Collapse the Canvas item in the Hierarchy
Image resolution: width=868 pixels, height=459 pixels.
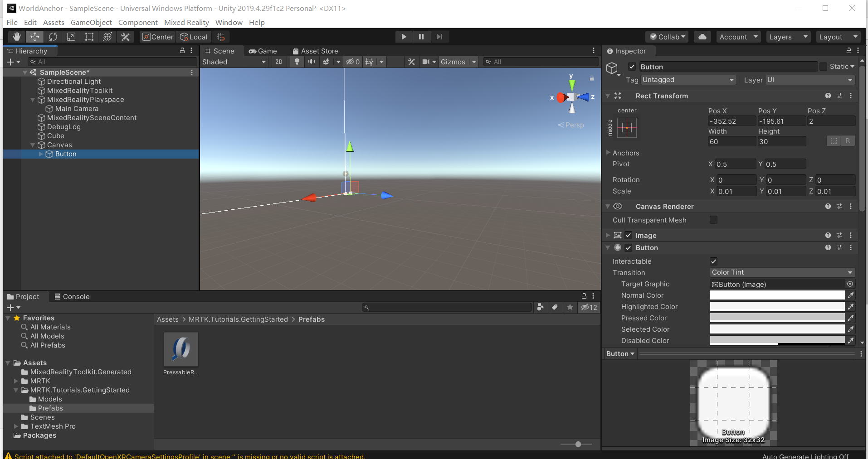[x=33, y=145]
